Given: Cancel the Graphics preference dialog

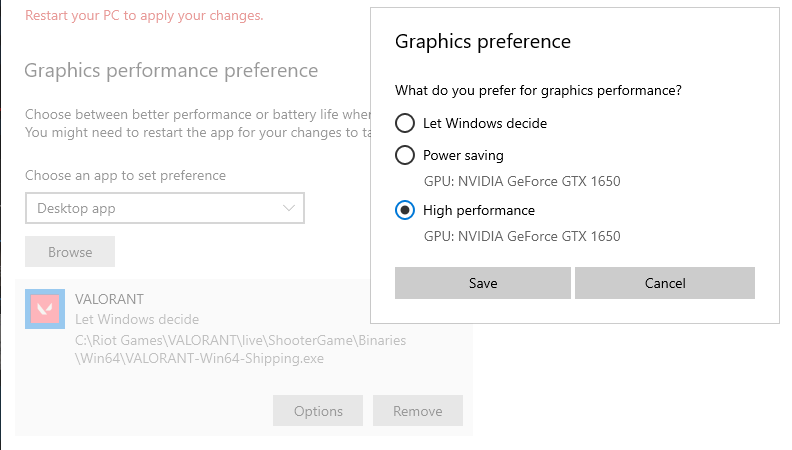Looking at the screenshot, I should pyautogui.click(x=665, y=283).
